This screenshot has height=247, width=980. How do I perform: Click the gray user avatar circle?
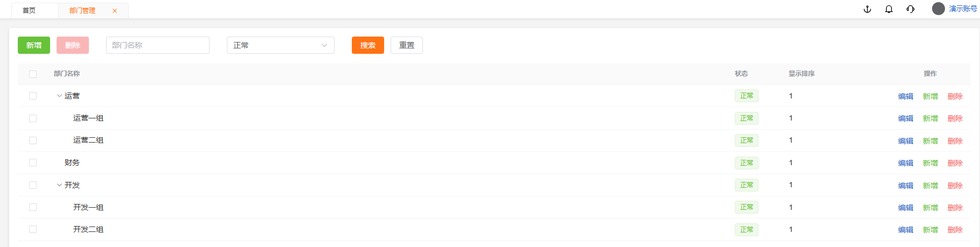[939, 9]
